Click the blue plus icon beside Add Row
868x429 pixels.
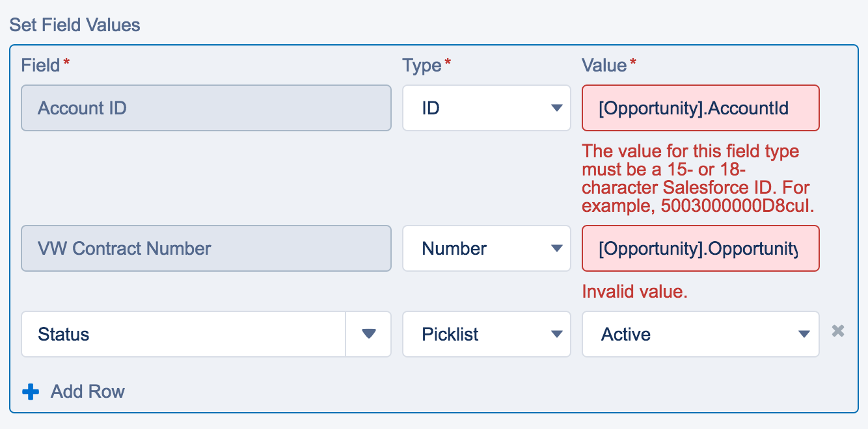click(30, 392)
